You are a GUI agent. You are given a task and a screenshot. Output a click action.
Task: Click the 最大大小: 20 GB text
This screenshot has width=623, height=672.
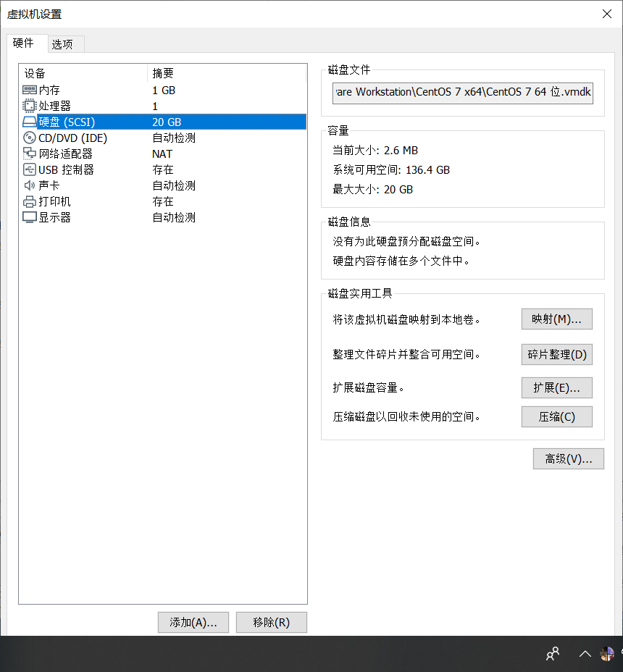[x=372, y=190]
